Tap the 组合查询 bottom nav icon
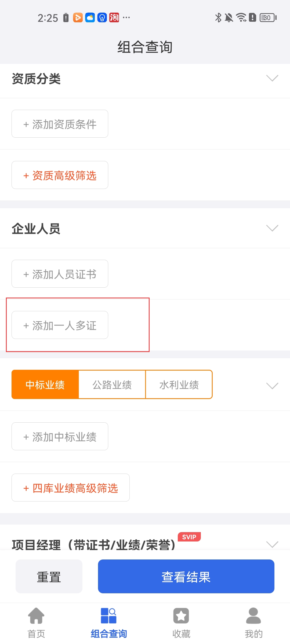This screenshot has width=290, height=644. (x=109, y=616)
